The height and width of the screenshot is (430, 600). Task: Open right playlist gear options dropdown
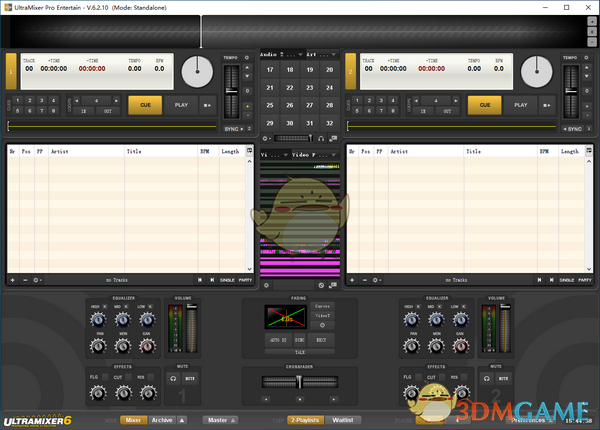click(377, 280)
